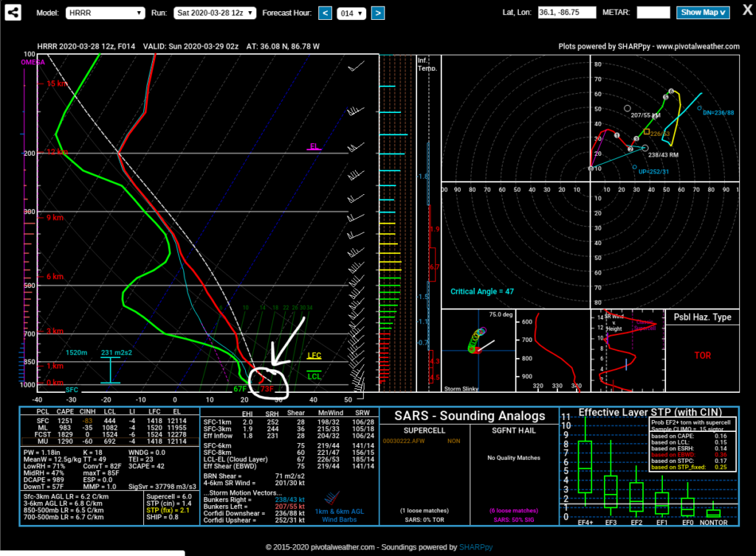Screen dimensions: 756x556
Task: Open the Run dropdown Sat 2020-03-28 12z
Action: (215, 13)
